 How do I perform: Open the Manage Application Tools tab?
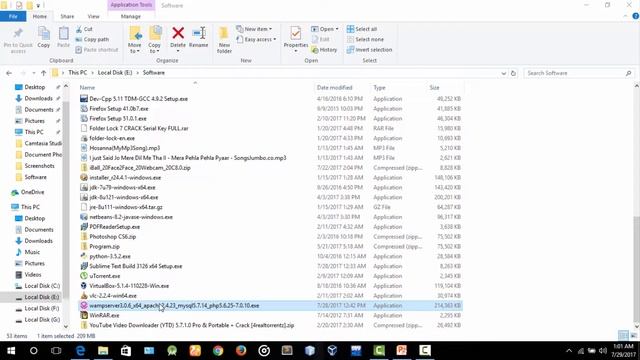click(x=131, y=16)
